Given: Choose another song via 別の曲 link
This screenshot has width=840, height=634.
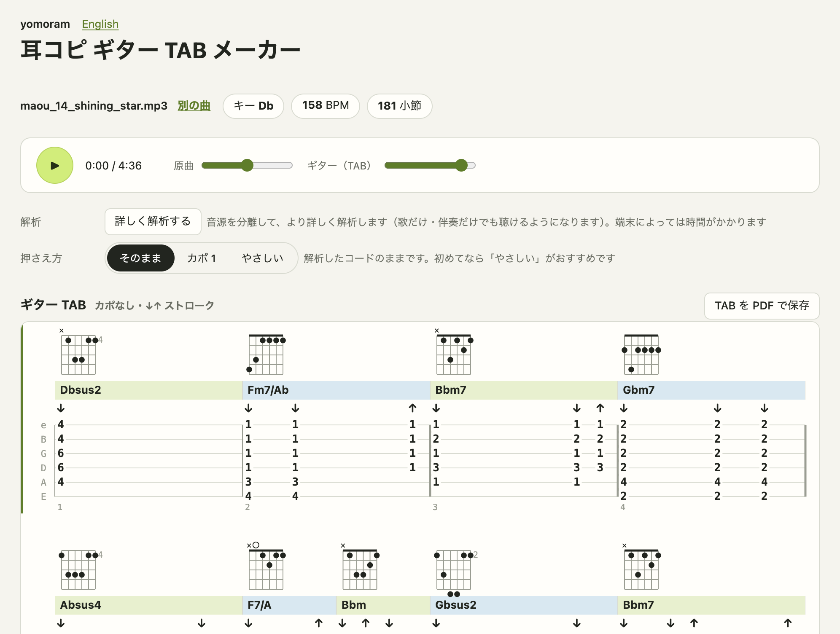Looking at the screenshot, I should (x=194, y=105).
